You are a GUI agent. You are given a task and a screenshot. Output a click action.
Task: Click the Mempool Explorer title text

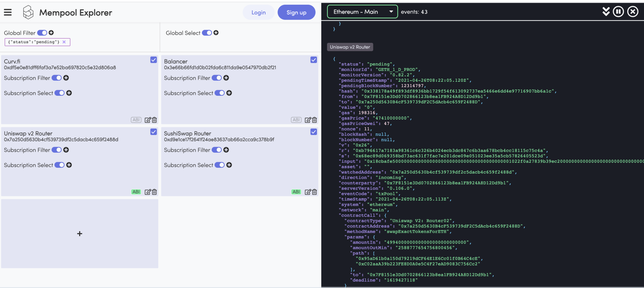tap(76, 13)
